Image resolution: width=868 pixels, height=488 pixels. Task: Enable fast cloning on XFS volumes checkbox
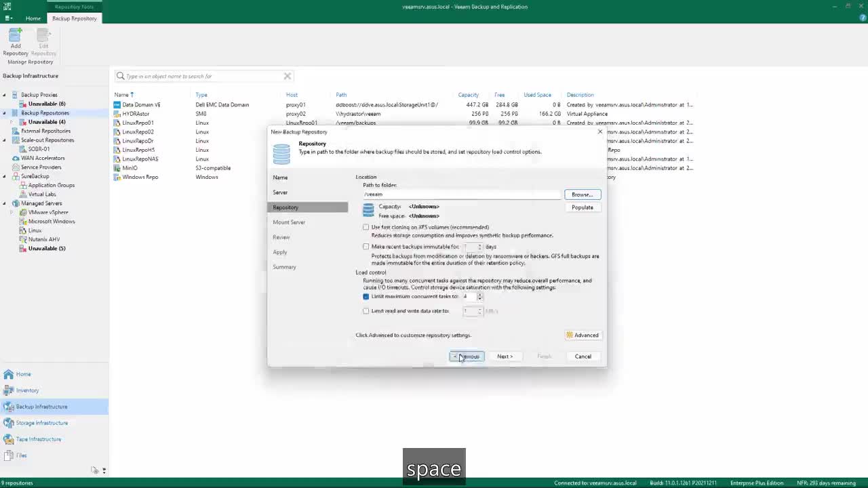(x=366, y=227)
